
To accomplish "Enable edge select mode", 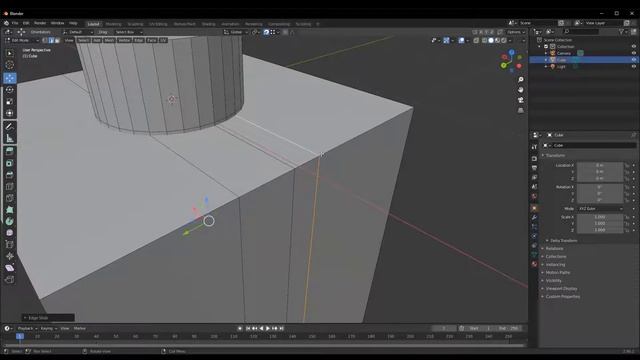I will pos(51,40).
